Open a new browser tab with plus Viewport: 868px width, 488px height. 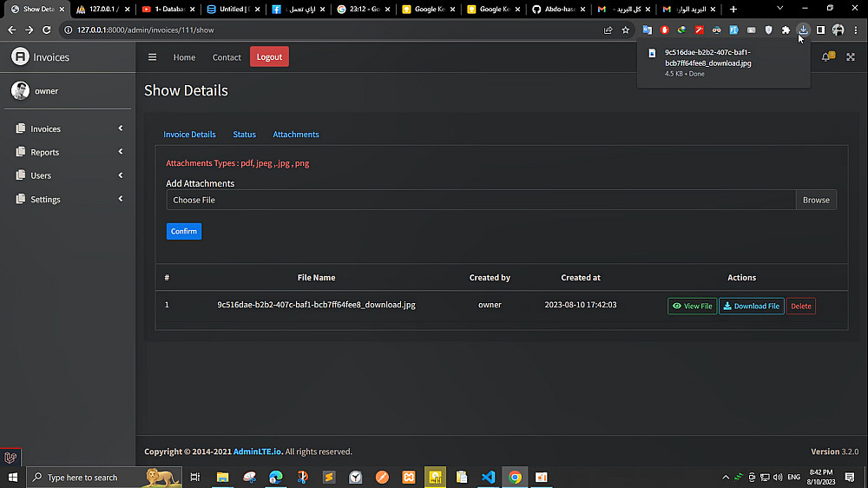tap(733, 9)
